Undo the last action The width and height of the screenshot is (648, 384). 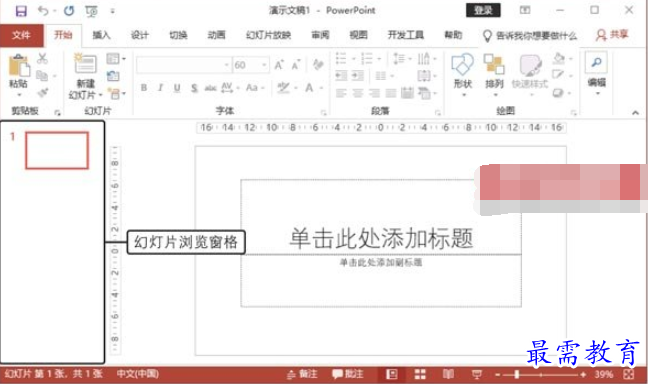(43, 11)
